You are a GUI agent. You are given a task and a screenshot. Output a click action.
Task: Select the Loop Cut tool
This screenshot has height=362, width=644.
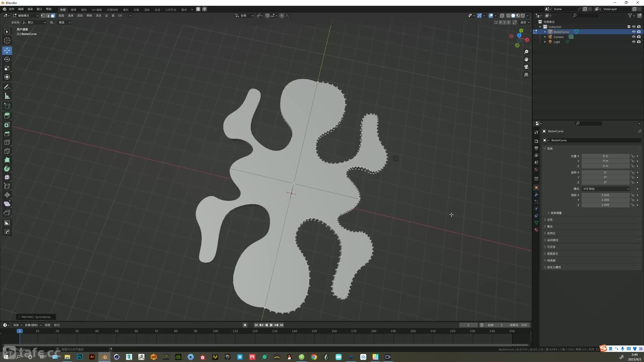pyautogui.click(x=7, y=142)
